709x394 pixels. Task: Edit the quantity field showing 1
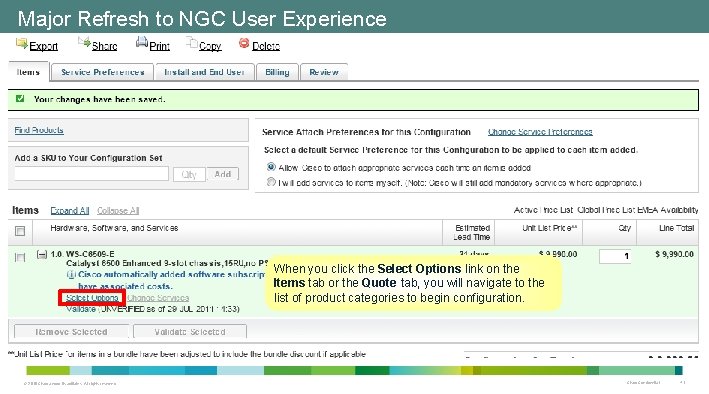[x=615, y=256]
